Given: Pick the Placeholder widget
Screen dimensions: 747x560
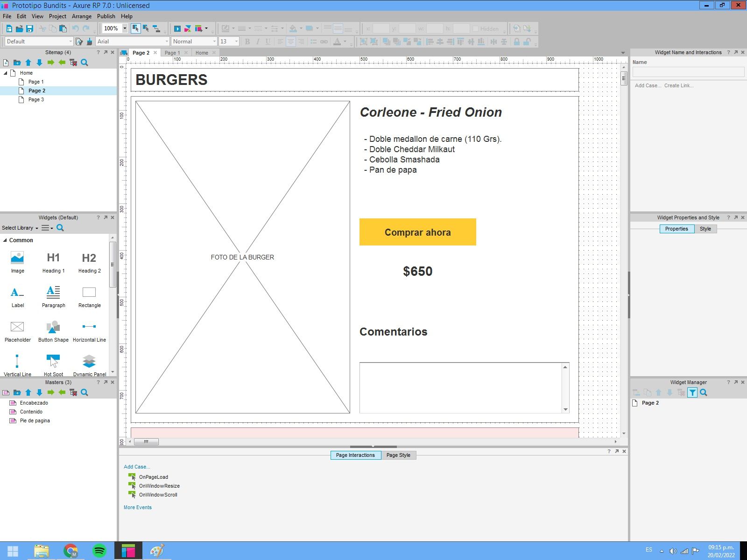Looking at the screenshot, I should (17, 331).
